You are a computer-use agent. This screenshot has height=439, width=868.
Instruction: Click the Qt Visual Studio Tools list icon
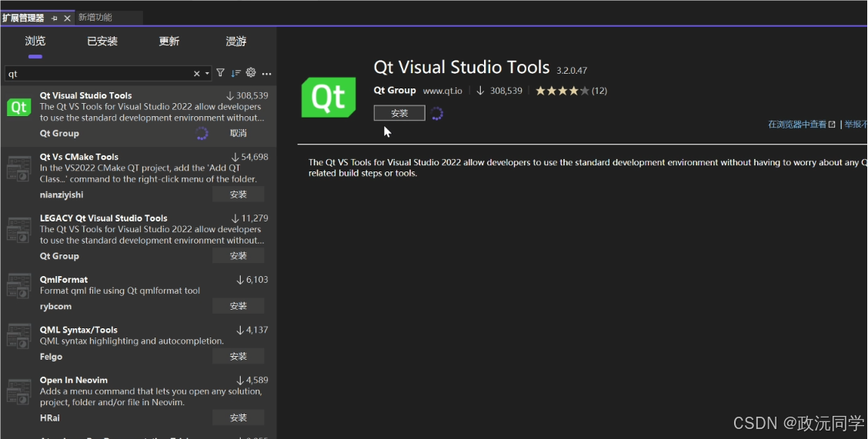(18, 108)
